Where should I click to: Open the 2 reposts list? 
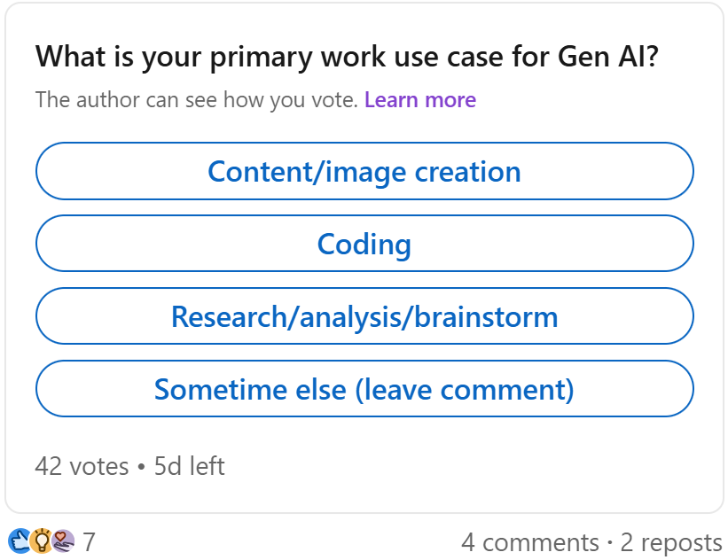pyautogui.click(x=671, y=541)
